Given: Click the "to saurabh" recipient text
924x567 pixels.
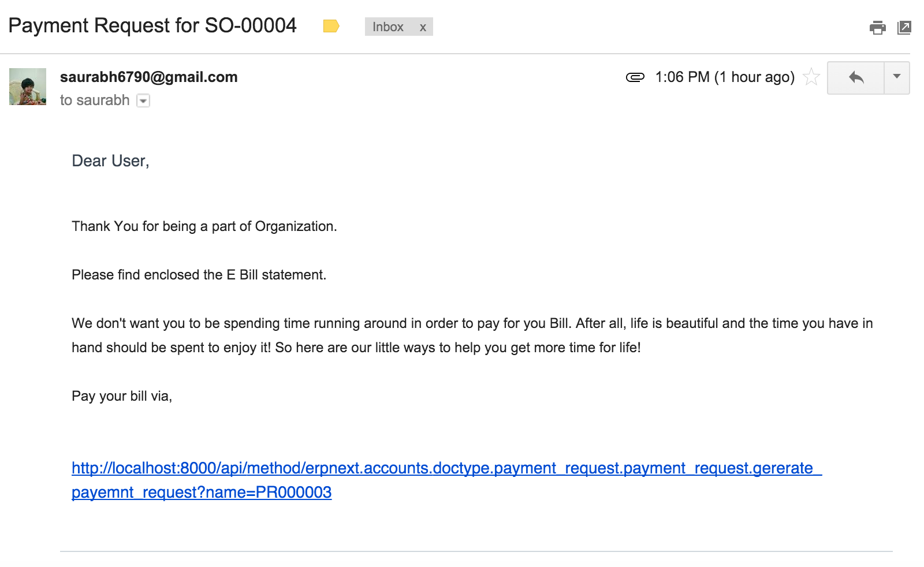Looking at the screenshot, I should 95,100.
